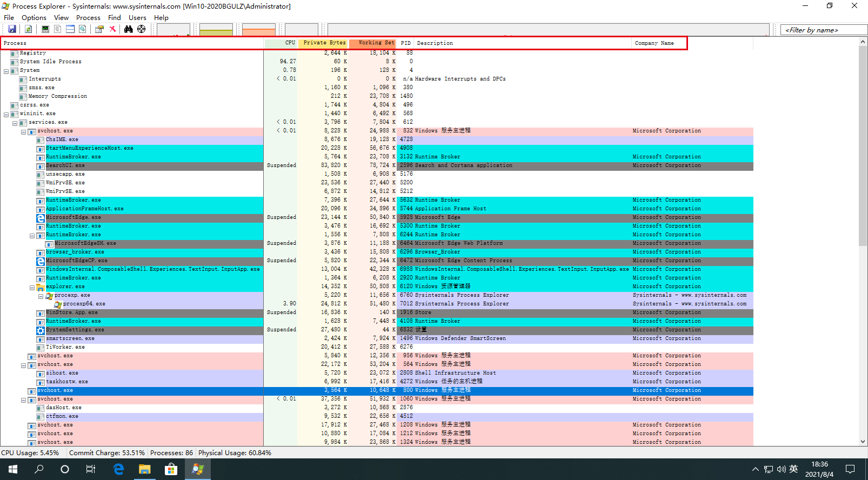
Task: Click the binoculars Find Handle icon
Action: point(129,29)
